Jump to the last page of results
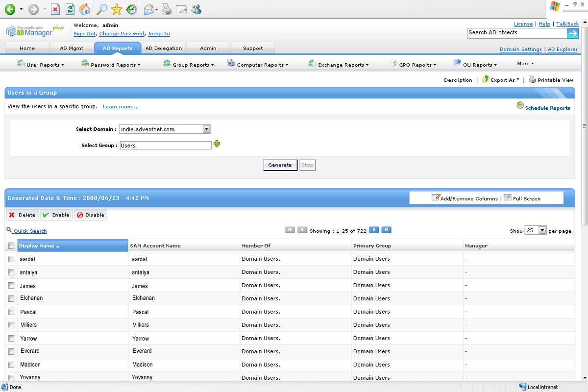 tap(386, 230)
